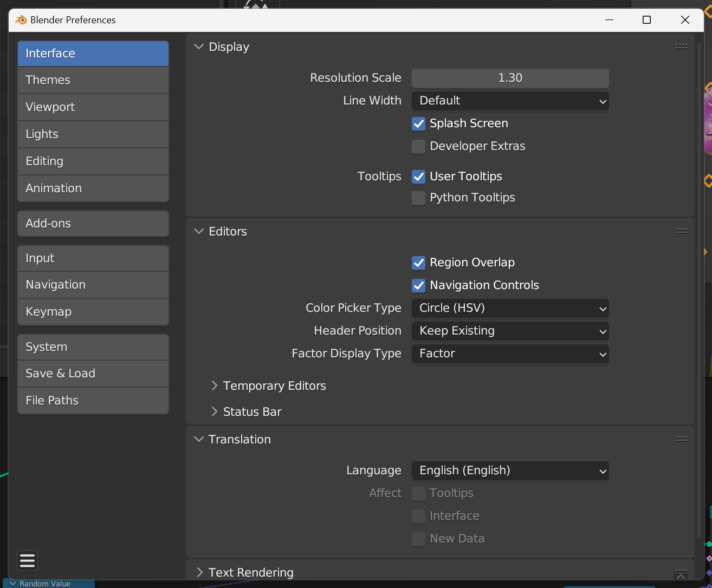Open the hamburger Save & Load preferences menu
Viewport: 712px width, 588px height.
[27, 560]
